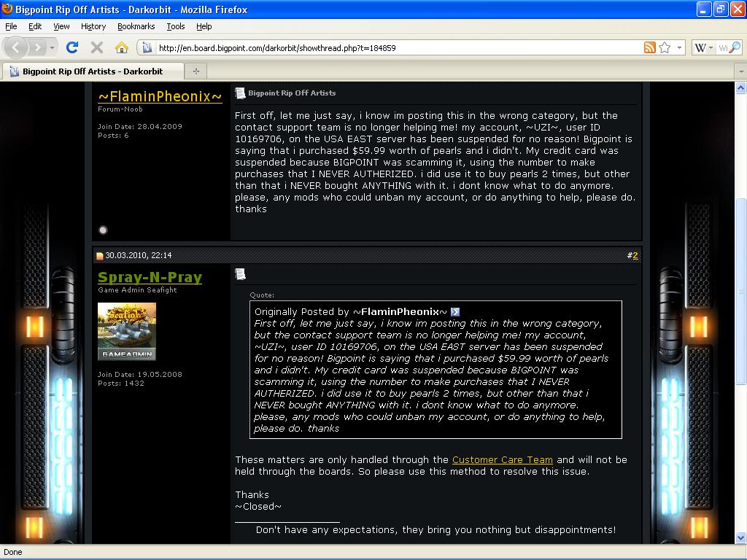This screenshot has width=747, height=560.
Task: Click the RSS feed icon in address bar
Action: [649, 47]
